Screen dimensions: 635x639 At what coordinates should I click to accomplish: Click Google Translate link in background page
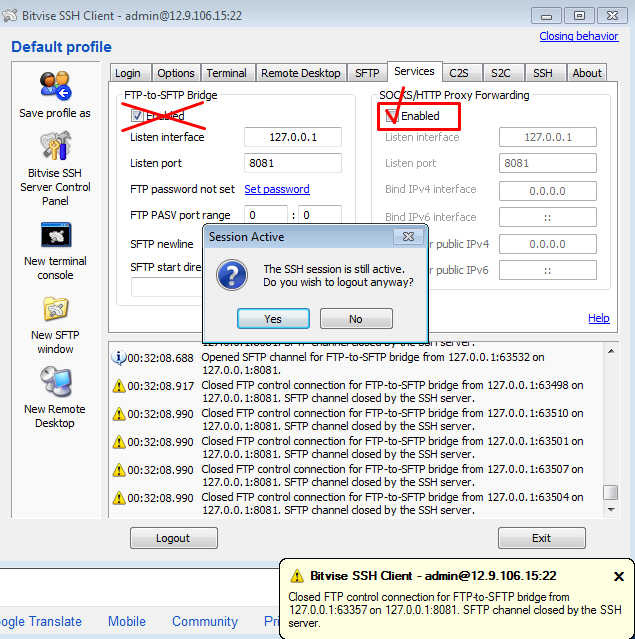coord(41,621)
